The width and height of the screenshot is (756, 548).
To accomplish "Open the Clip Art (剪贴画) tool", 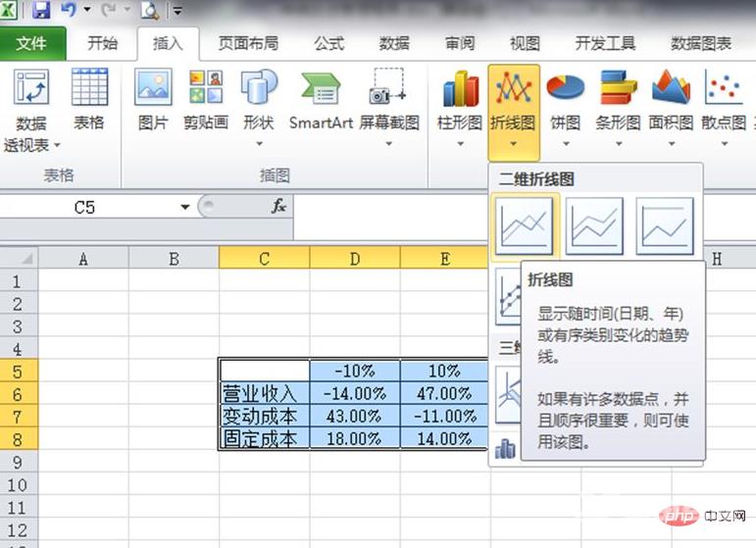I will click(205, 88).
